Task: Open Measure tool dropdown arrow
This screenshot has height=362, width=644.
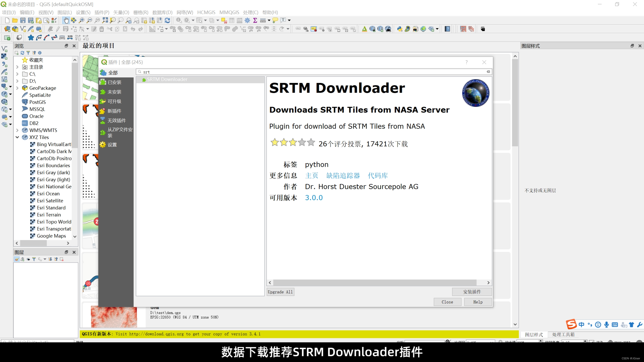Action: click(269, 21)
